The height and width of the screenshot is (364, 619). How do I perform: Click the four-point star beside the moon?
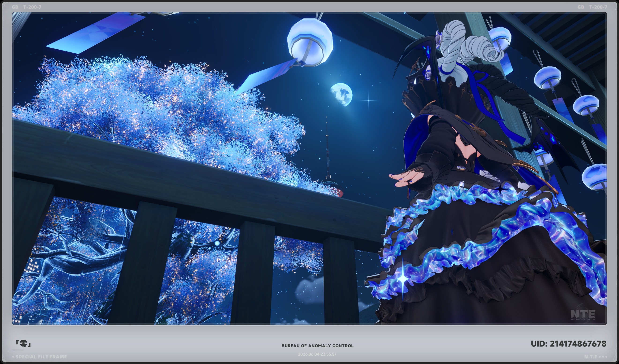pyautogui.click(x=369, y=100)
